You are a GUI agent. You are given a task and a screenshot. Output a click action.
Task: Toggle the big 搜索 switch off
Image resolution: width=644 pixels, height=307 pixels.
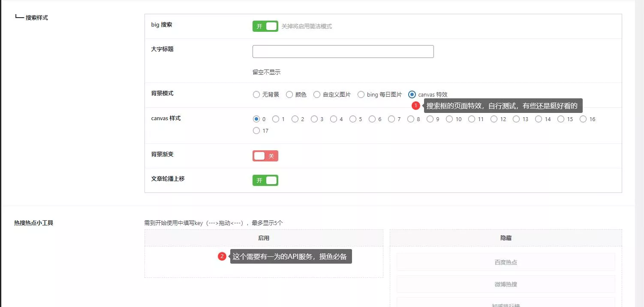click(265, 26)
